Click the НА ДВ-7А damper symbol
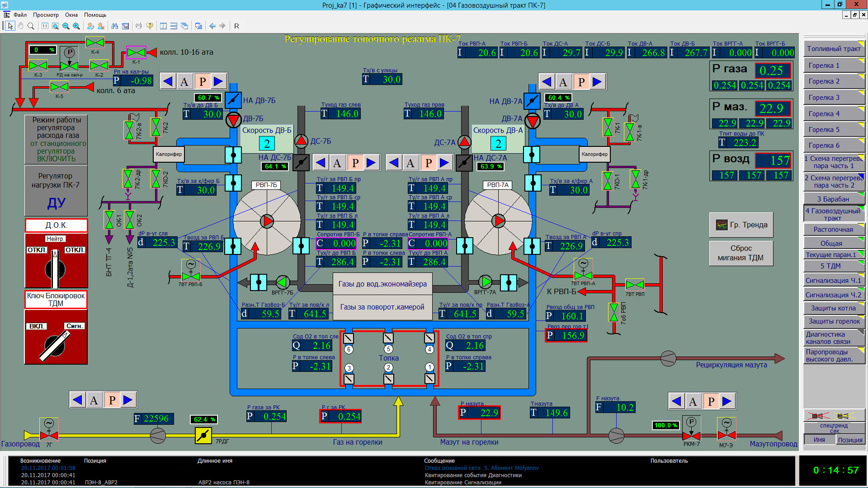The width and height of the screenshot is (868, 488). [x=532, y=100]
